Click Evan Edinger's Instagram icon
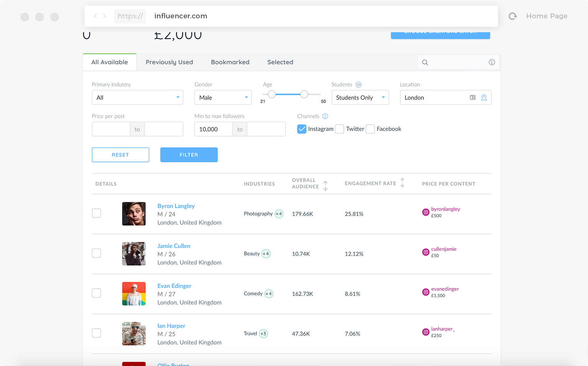The width and height of the screenshot is (588, 366). [426, 292]
